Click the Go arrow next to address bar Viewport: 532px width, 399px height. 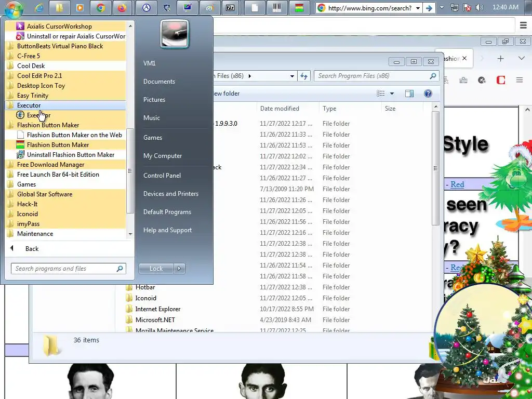coord(429,8)
